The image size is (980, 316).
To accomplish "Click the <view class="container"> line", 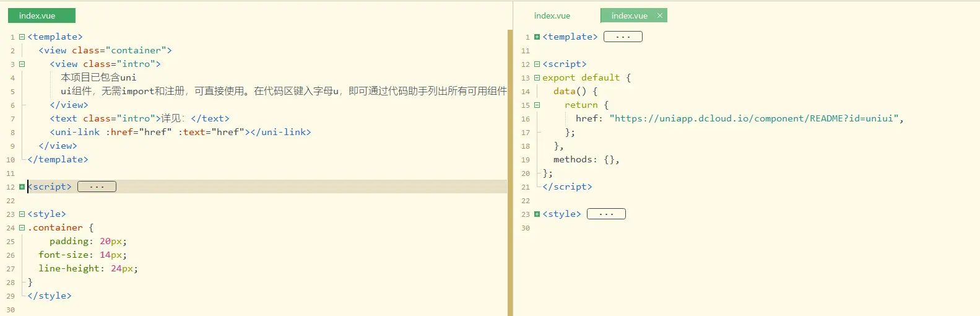I will tap(105, 50).
